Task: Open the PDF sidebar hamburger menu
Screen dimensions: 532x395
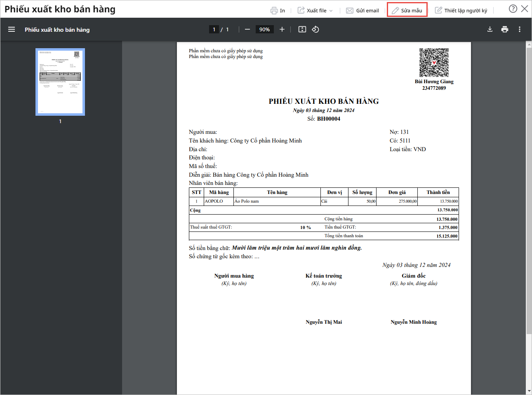Action: tap(12, 29)
